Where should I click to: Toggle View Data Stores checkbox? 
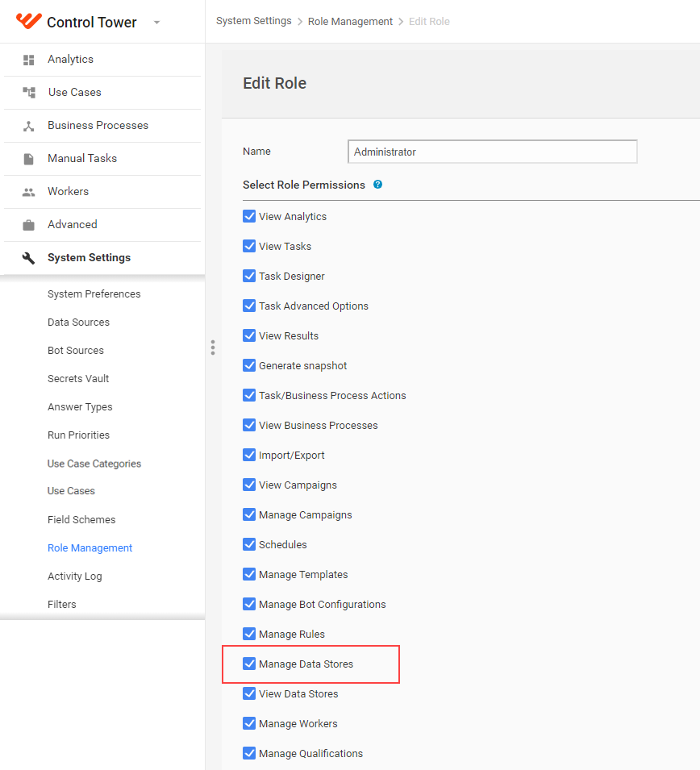(x=249, y=694)
